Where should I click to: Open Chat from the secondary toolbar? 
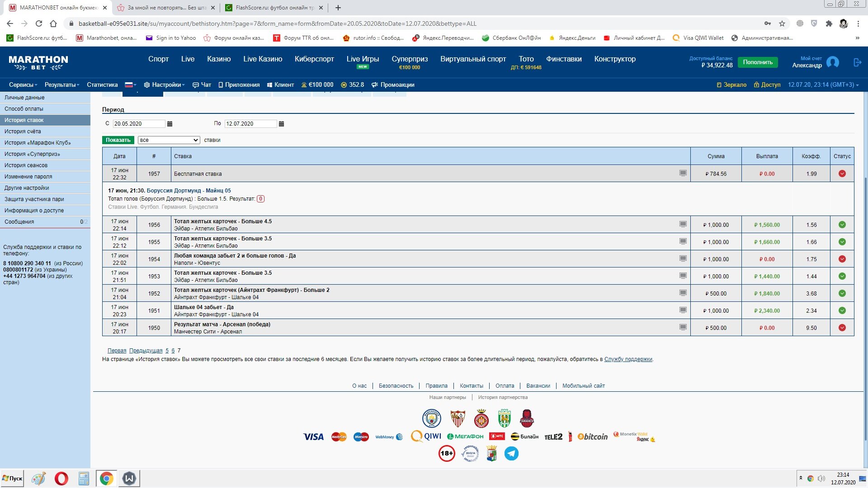(x=202, y=85)
